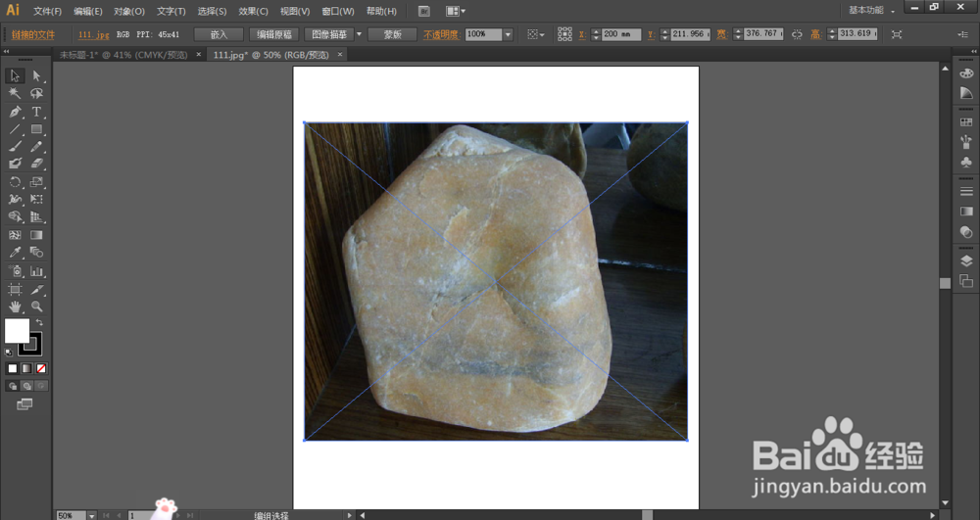Swap fill and stroke colors
The width and height of the screenshot is (980, 520).
(39, 322)
